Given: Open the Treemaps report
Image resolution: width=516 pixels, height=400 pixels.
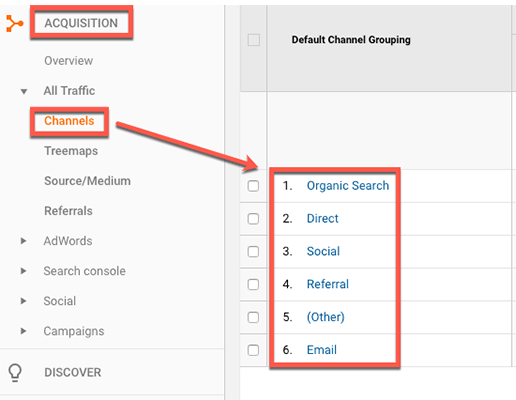Looking at the screenshot, I should (x=71, y=151).
